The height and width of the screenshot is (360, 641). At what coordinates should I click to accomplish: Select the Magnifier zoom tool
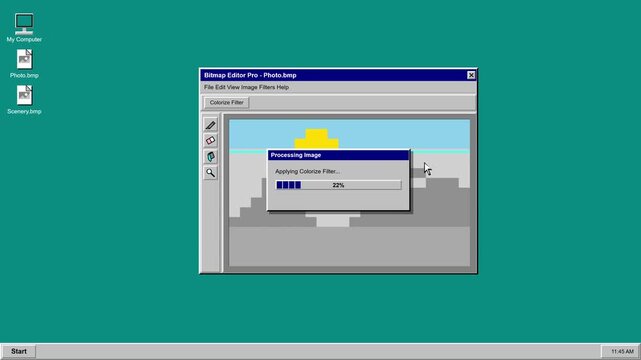tap(211, 172)
